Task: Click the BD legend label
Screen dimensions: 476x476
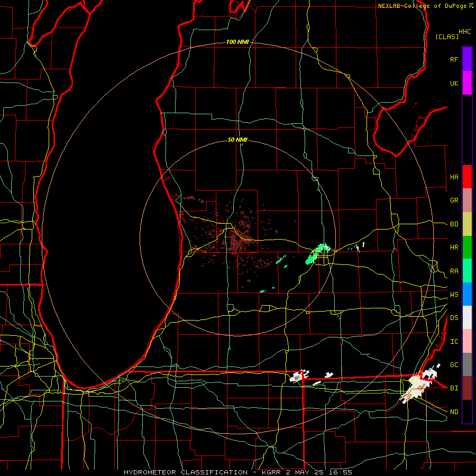Action: coord(454,224)
